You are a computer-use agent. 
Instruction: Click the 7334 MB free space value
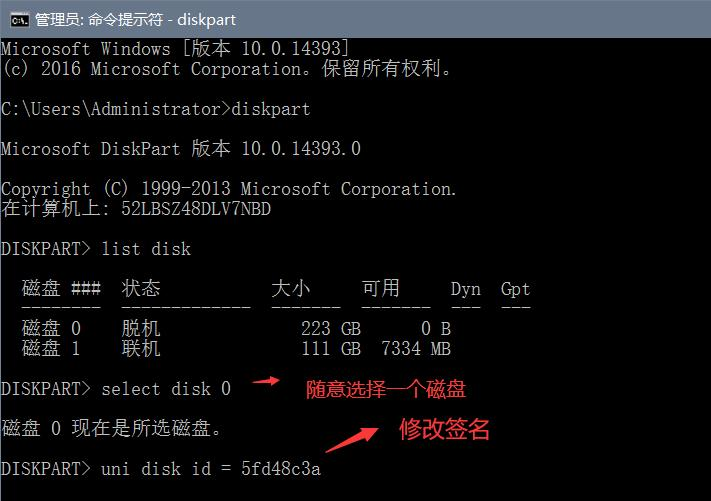pos(416,348)
